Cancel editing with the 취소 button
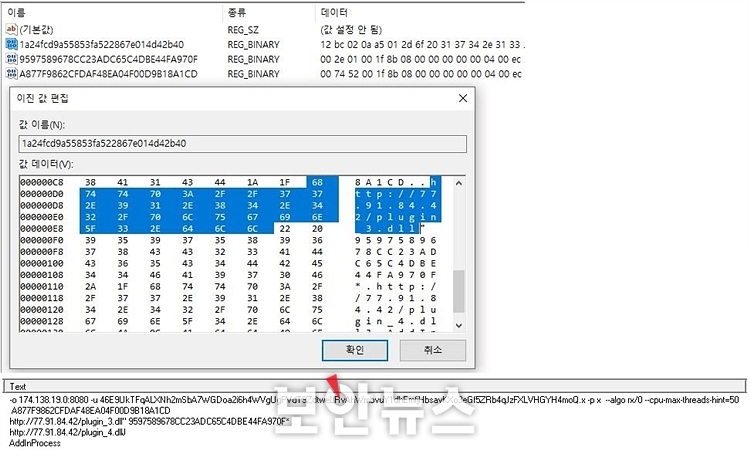The image size is (750, 450). pyautogui.click(x=431, y=350)
